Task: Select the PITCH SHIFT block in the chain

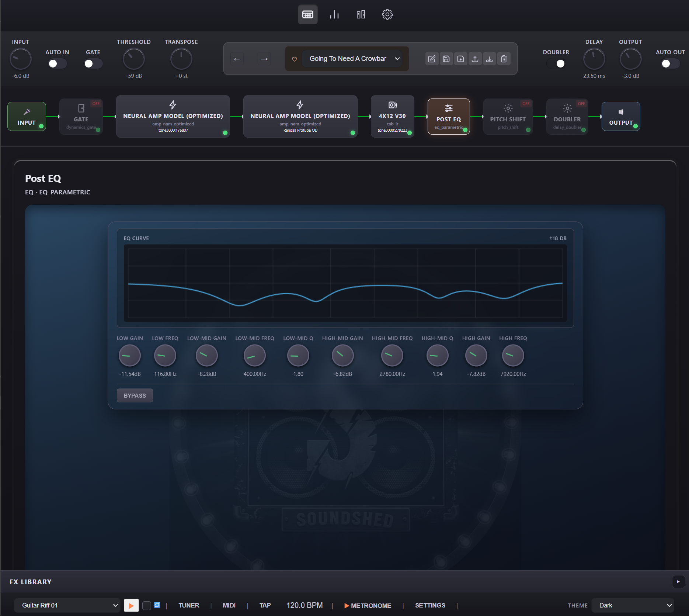Action: 508,116
